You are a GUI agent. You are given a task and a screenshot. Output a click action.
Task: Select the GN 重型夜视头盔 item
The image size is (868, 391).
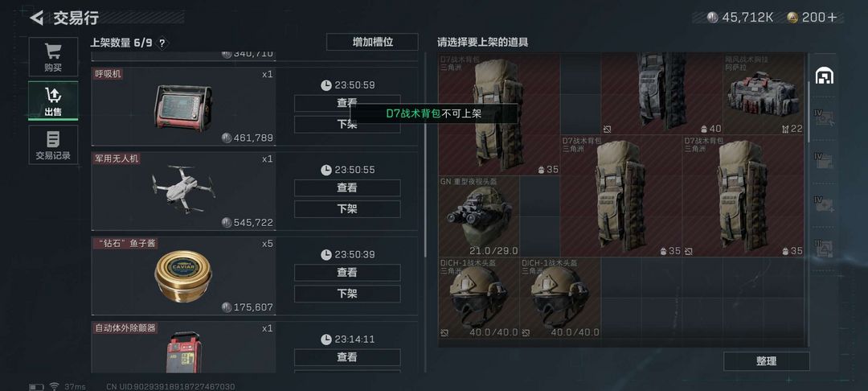(479, 216)
